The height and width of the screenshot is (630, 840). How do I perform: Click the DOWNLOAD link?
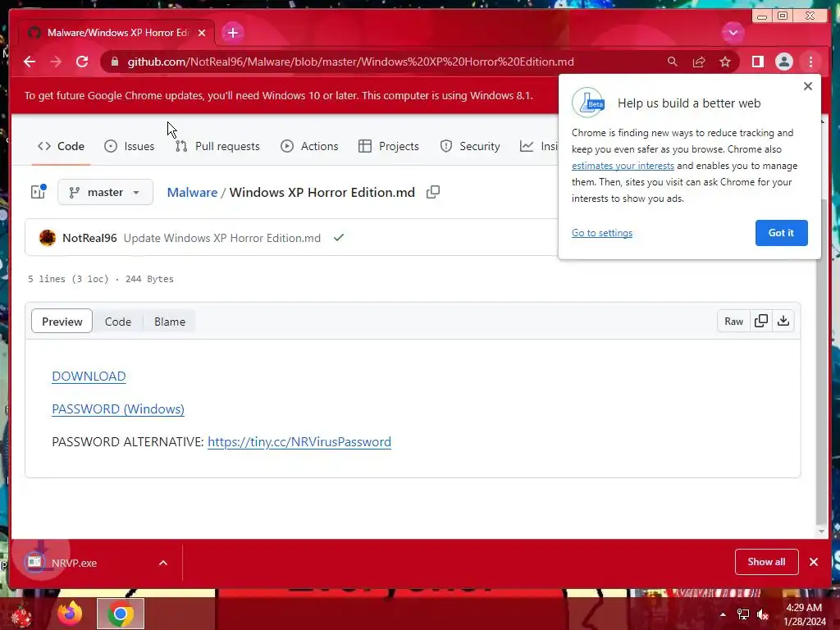[x=89, y=376]
